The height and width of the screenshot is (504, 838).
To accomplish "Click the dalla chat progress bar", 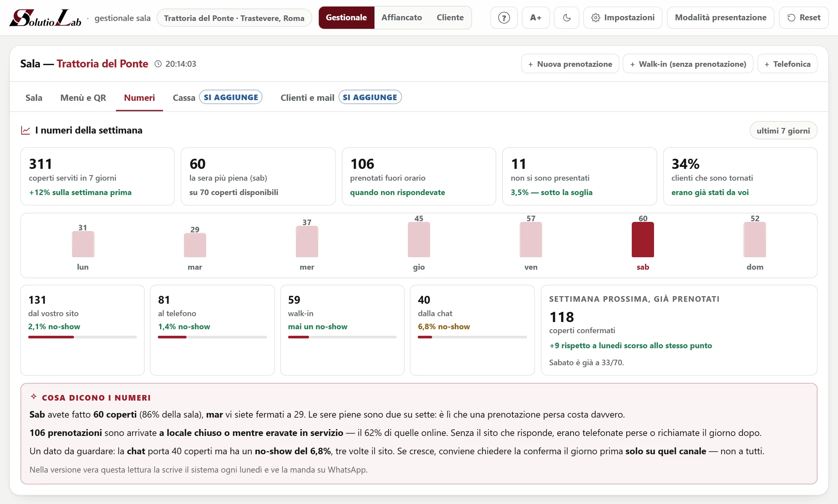I will click(x=472, y=337).
